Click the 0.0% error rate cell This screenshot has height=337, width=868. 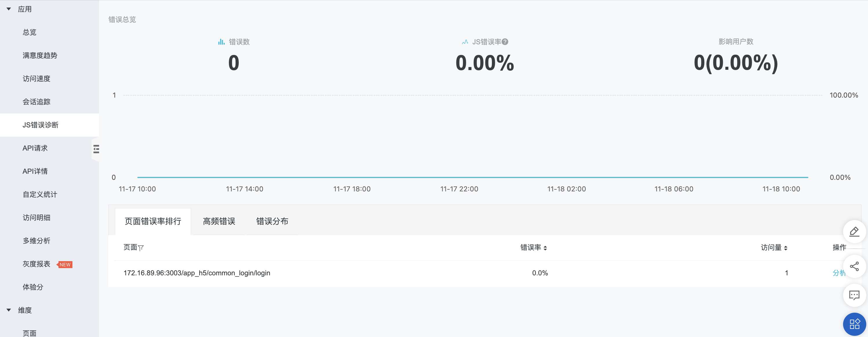pos(540,273)
